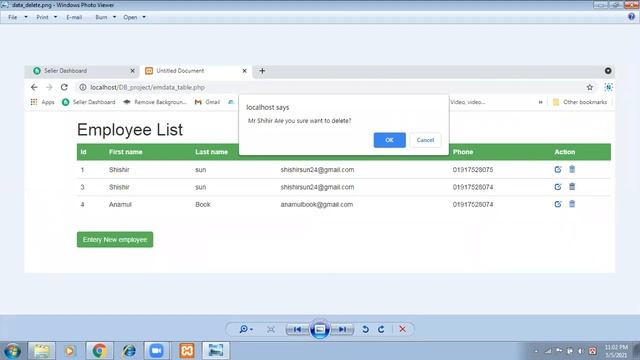The width and height of the screenshot is (640, 360).
Task: Go to next photo
Action: (x=342, y=329)
